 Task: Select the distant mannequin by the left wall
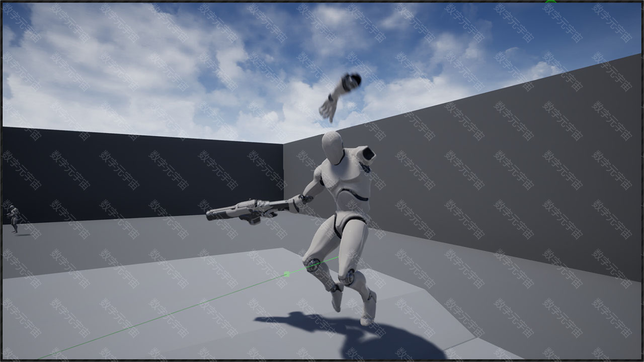click(x=14, y=219)
